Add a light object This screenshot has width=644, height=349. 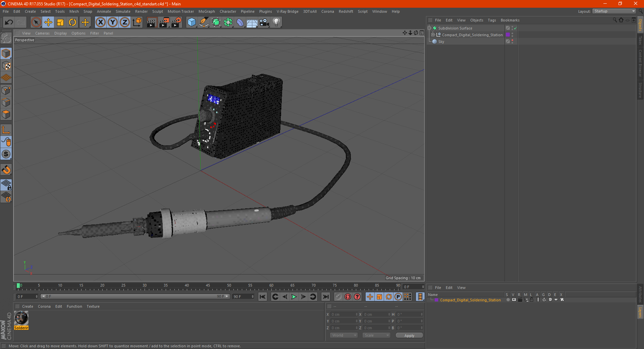(x=276, y=22)
